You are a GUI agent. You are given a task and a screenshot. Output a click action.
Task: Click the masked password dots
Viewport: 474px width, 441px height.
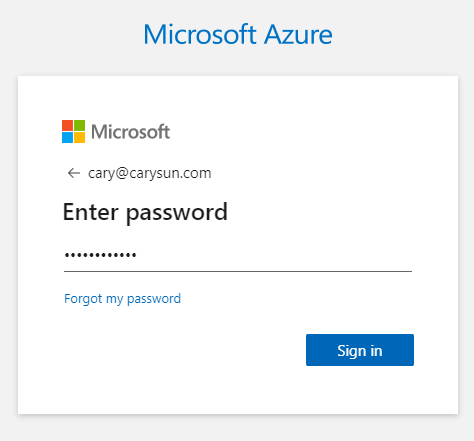(x=100, y=255)
